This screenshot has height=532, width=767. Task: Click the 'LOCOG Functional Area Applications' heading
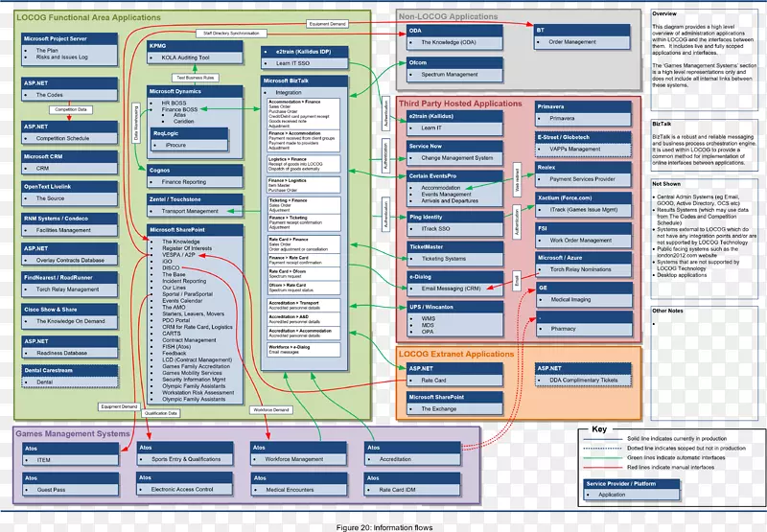coord(88,17)
